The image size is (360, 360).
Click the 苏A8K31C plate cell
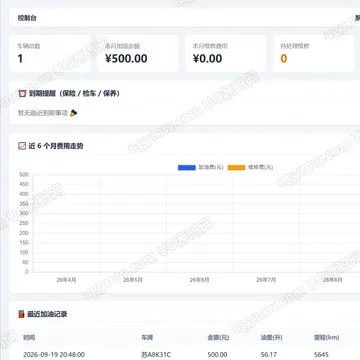point(156,355)
